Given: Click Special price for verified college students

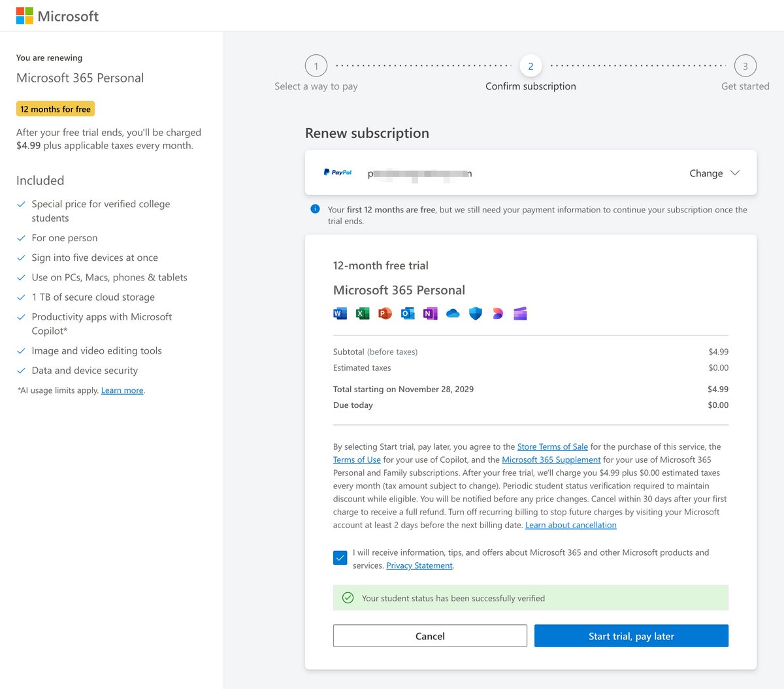Looking at the screenshot, I should [x=101, y=211].
